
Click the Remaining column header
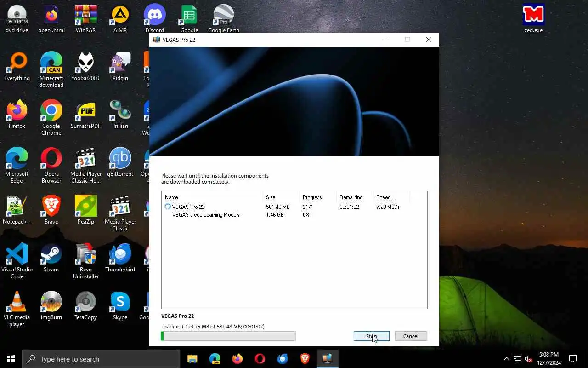click(355, 197)
